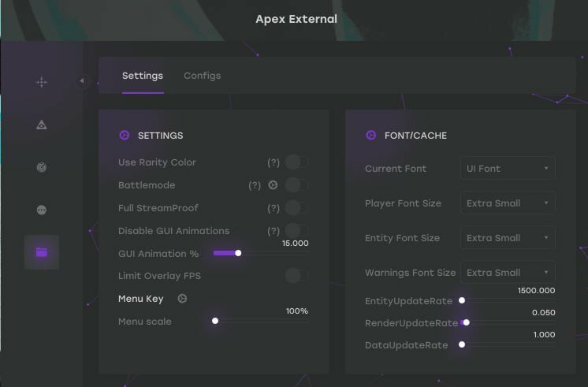Show help (?) for Disable GUI Animations
The height and width of the screenshot is (387, 588).
[x=274, y=231]
